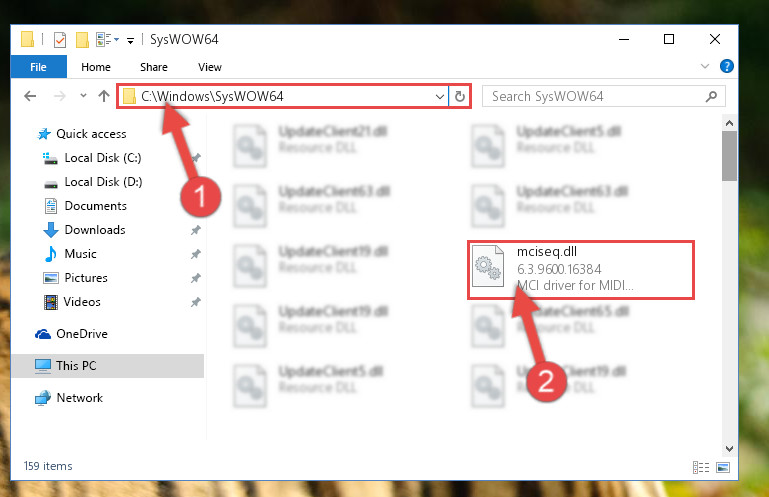Click the Properties checkmark quick access icon
The height and width of the screenshot is (497, 769).
[59, 40]
